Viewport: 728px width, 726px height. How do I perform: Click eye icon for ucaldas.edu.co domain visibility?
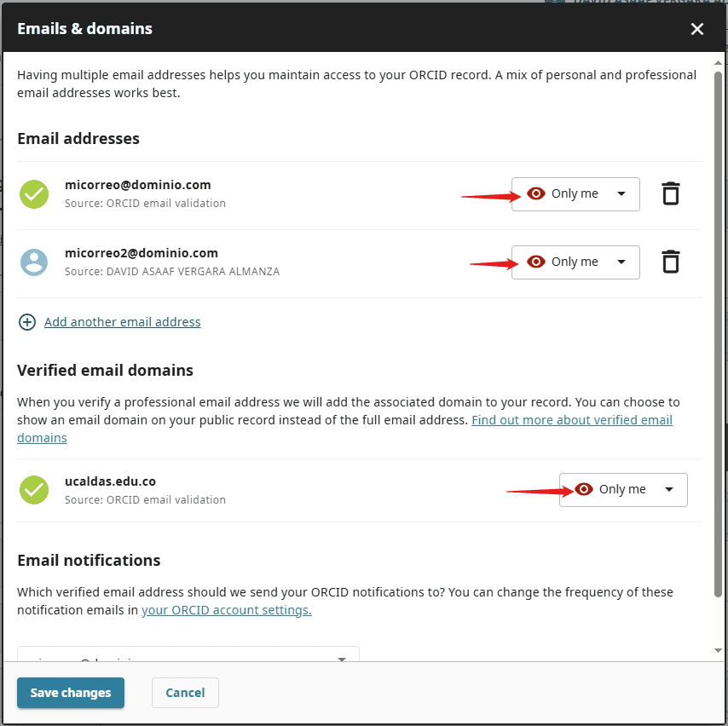tap(584, 489)
